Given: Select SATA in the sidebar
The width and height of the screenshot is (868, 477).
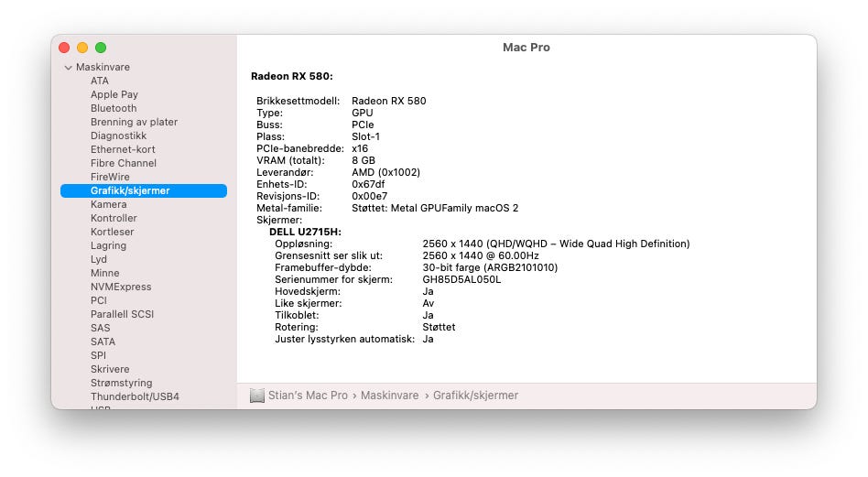Looking at the screenshot, I should (103, 342).
